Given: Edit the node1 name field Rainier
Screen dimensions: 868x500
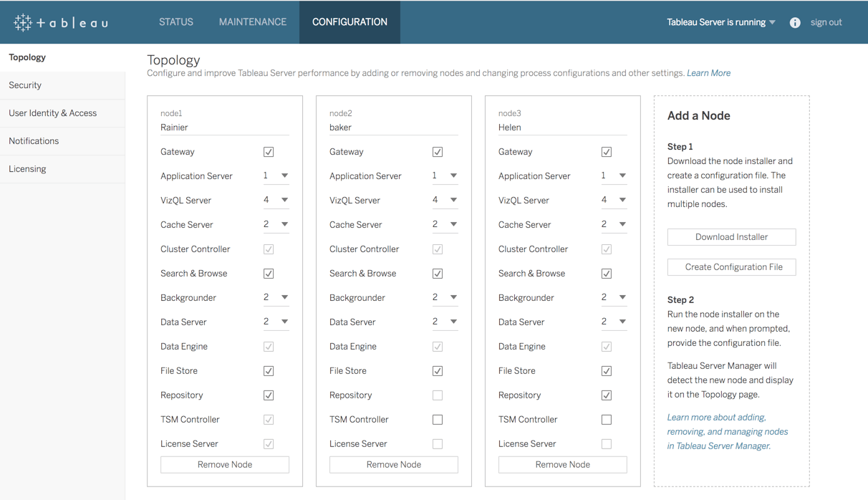Looking at the screenshot, I should [225, 128].
